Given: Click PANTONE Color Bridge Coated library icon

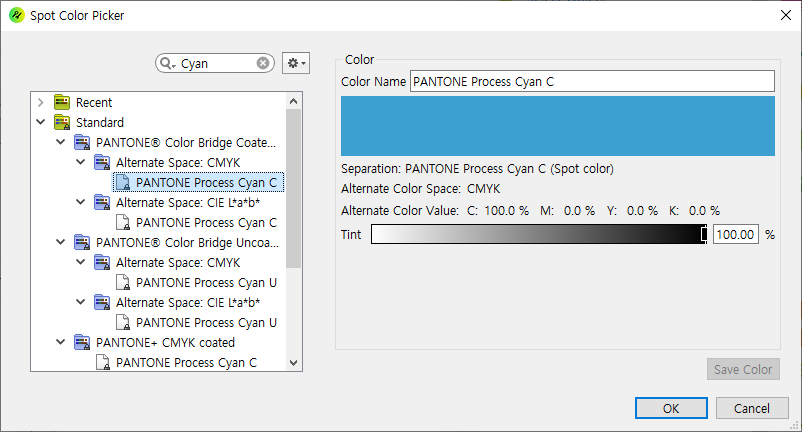Looking at the screenshot, I should (x=82, y=142).
